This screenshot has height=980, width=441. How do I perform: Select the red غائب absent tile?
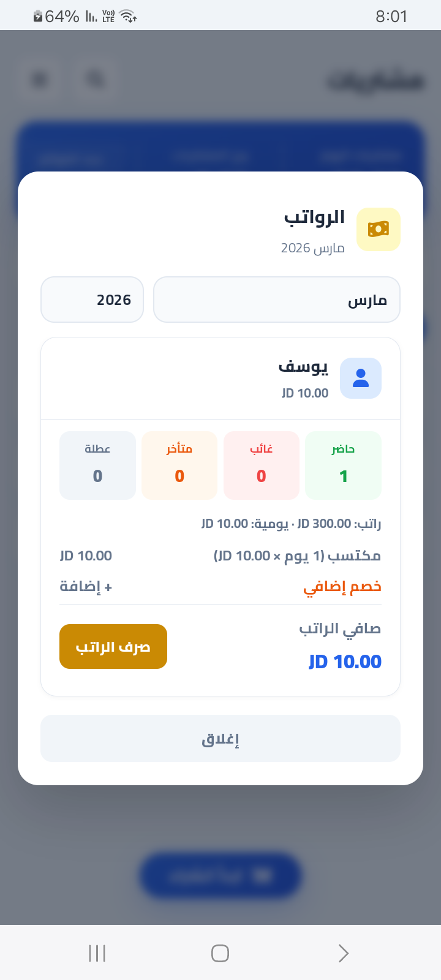point(262,466)
